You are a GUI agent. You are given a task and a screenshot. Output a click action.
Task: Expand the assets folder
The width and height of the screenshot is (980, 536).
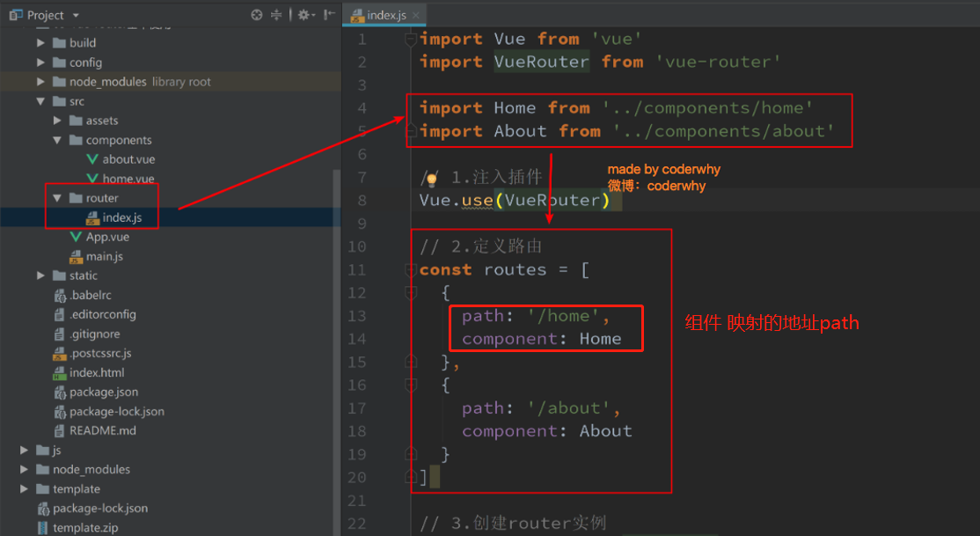tap(57, 121)
